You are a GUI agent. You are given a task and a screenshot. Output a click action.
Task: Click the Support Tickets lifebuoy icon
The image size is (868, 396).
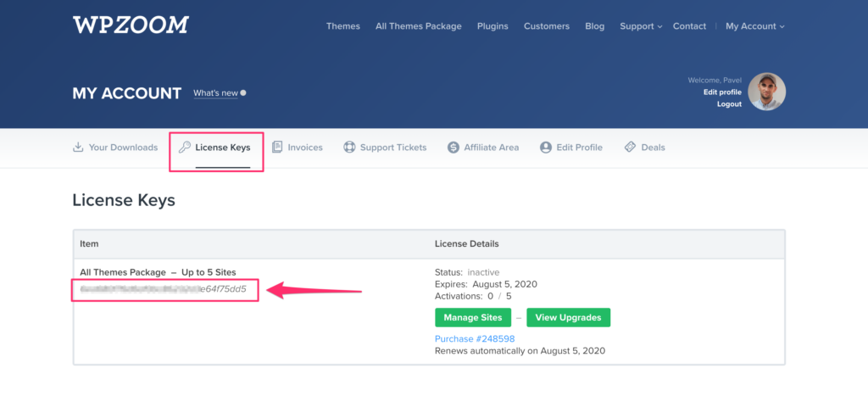[349, 147]
